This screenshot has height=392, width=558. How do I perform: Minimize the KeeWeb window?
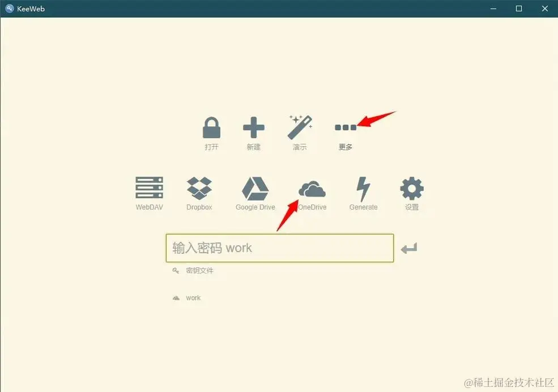(493, 8)
